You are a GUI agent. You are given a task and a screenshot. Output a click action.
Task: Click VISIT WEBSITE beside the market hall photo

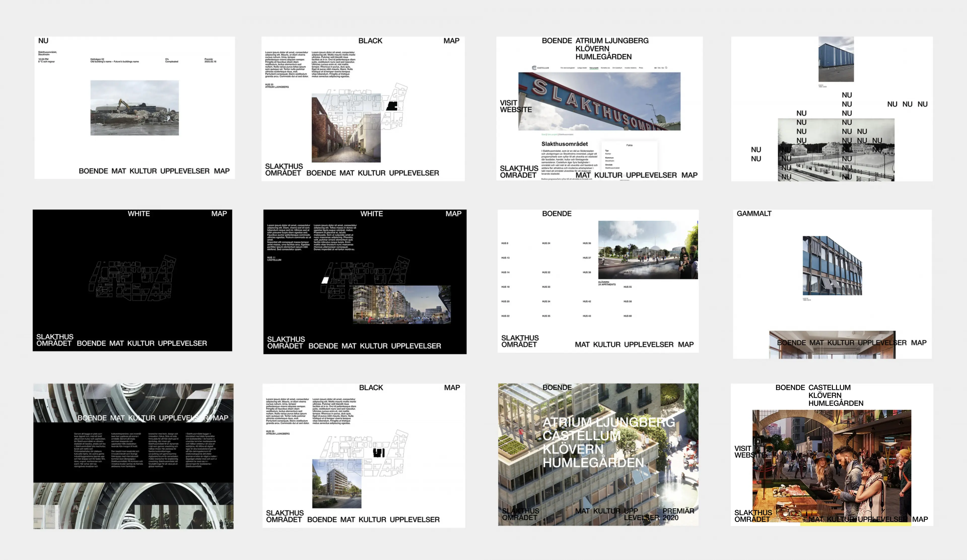coord(746,452)
